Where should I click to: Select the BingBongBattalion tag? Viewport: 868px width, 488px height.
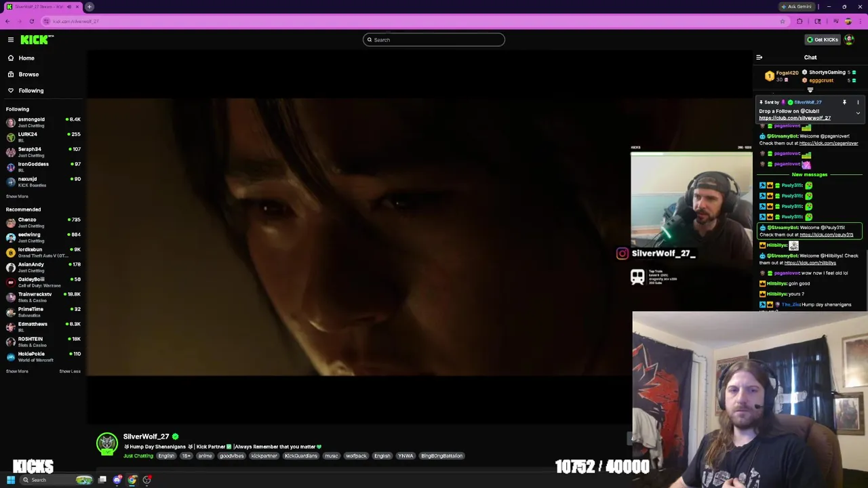pos(441,456)
